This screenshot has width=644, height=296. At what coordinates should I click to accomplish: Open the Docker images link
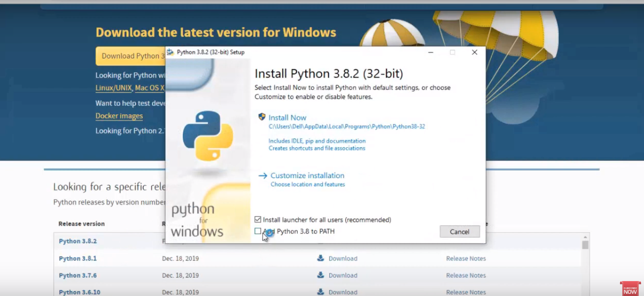pyautogui.click(x=119, y=116)
